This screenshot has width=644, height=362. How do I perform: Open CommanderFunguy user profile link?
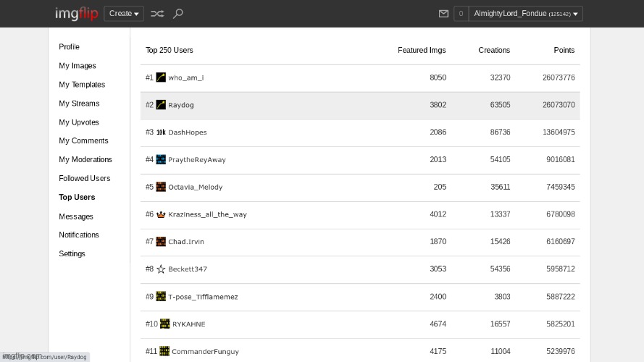pos(205,351)
